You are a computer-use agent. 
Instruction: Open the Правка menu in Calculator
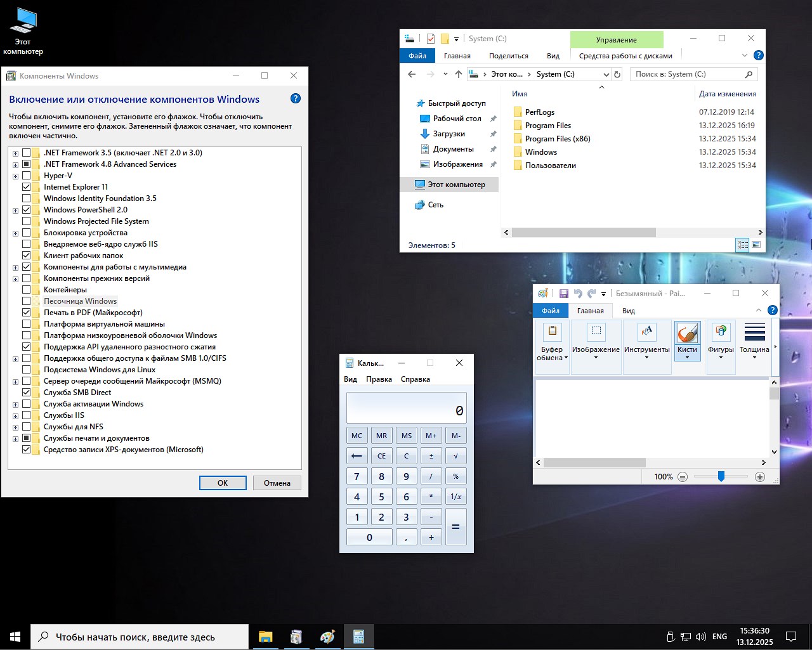click(x=380, y=379)
